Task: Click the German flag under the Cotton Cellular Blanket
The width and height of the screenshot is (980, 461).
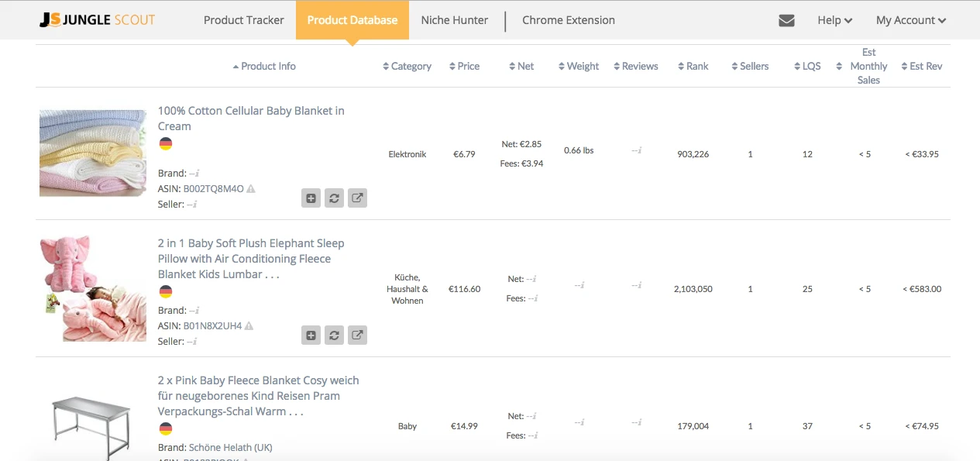Action: pos(165,143)
